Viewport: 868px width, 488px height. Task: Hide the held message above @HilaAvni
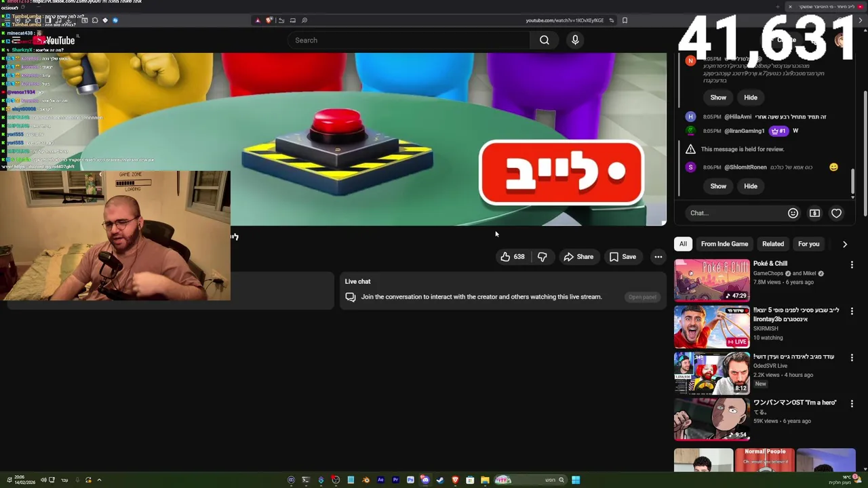tap(751, 97)
